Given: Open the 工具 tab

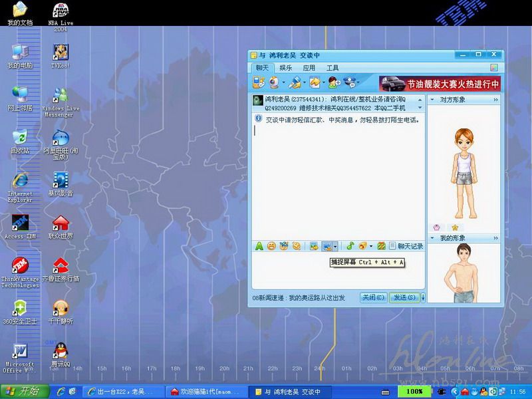Looking at the screenshot, I should pyautogui.click(x=332, y=68).
